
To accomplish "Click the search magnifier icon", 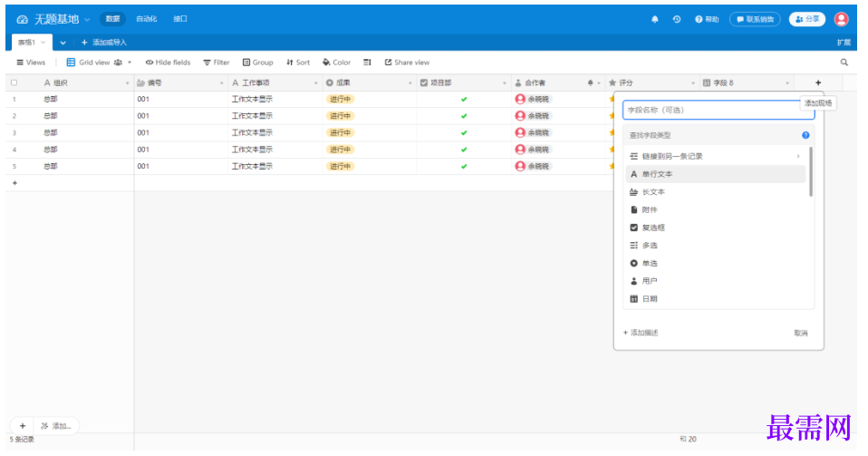I will point(844,63).
